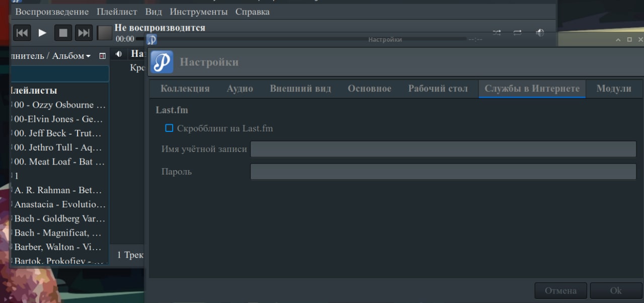Open the Инструменты menu
The image size is (644, 303).
point(199,12)
